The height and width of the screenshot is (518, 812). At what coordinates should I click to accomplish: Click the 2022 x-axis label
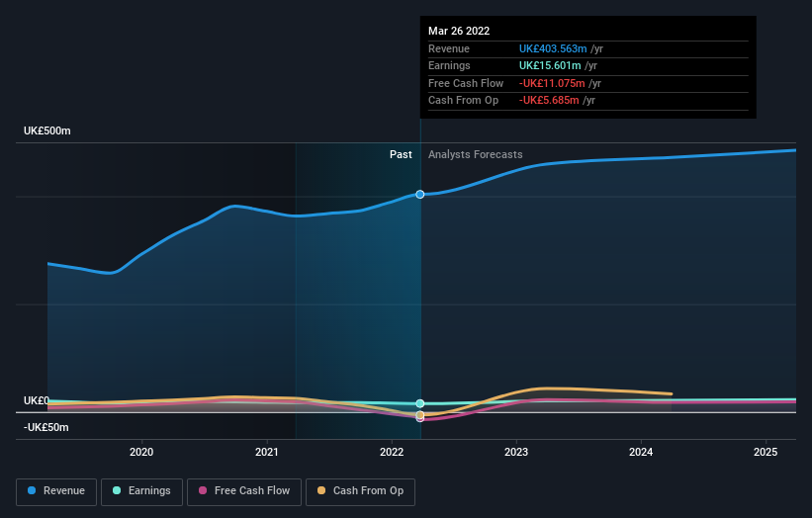[x=392, y=453]
